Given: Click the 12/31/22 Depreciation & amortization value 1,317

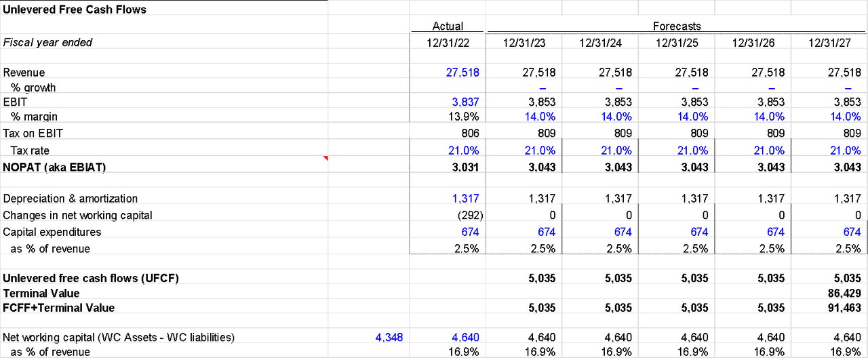Looking at the screenshot, I should (466, 199).
